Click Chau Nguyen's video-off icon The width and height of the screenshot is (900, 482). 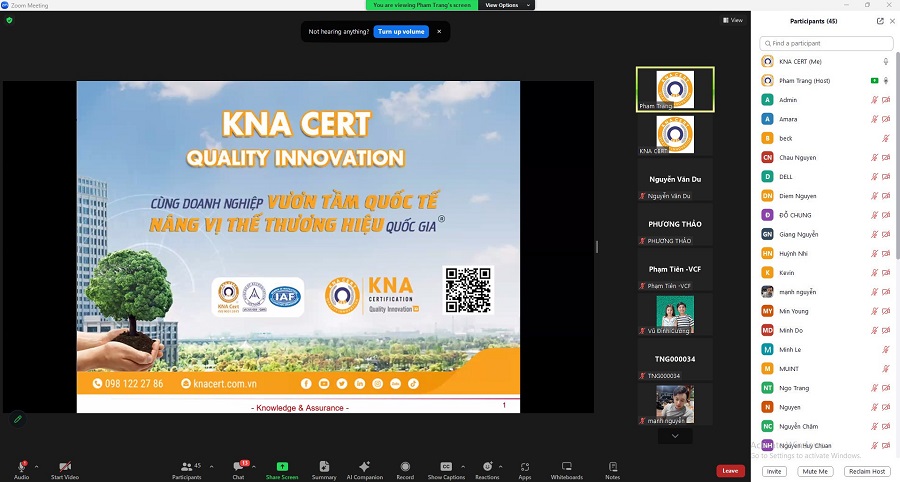(x=886, y=158)
